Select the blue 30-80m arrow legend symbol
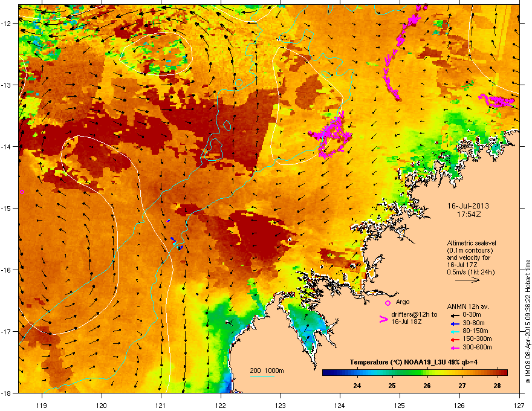Screen dimensions: 532x411 pyautogui.click(x=454, y=323)
